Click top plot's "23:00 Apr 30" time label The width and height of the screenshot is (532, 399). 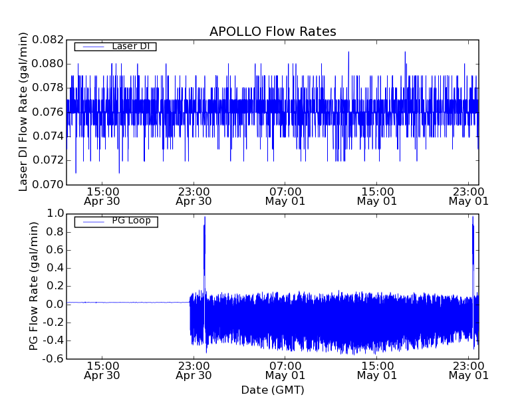click(x=194, y=196)
